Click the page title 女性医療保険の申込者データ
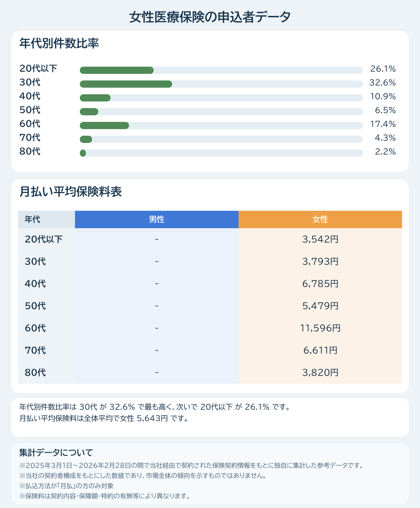Screen dimensions: 420x508 pyautogui.click(x=210, y=17)
